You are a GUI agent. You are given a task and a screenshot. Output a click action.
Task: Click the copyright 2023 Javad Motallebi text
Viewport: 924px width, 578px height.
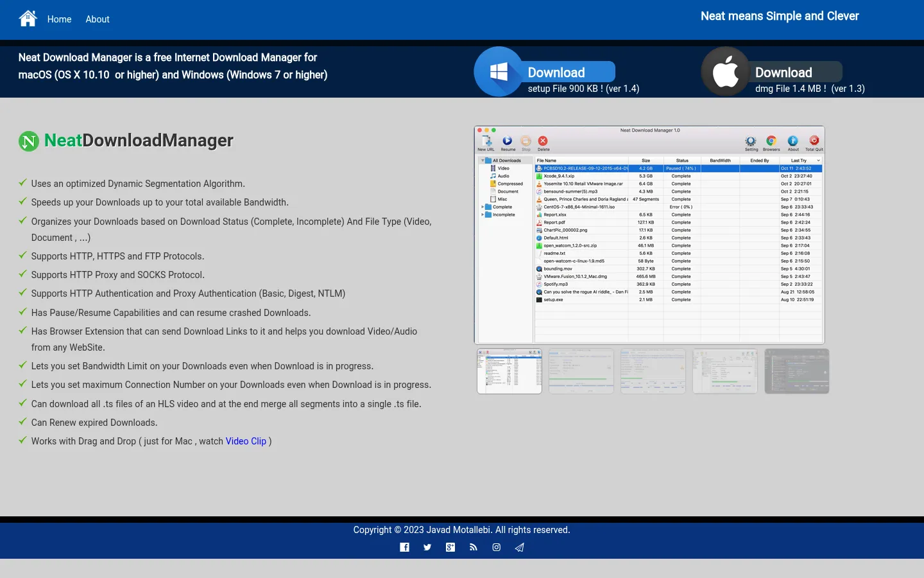(x=461, y=530)
